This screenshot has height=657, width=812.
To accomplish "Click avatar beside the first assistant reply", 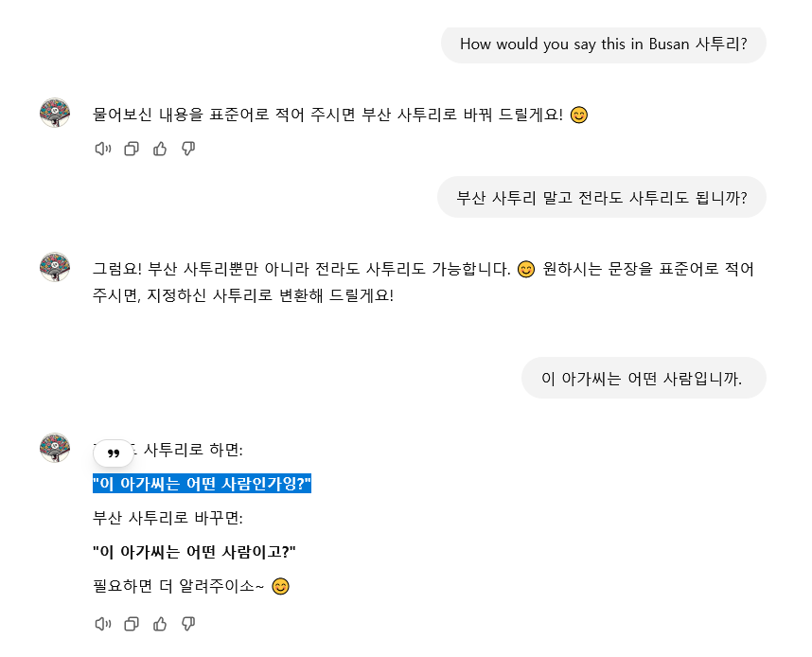I will (x=55, y=113).
